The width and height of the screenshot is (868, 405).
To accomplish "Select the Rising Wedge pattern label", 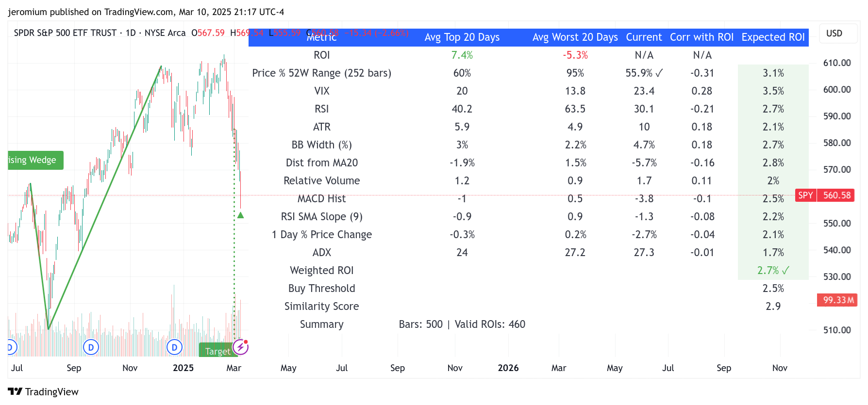I will (35, 160).
